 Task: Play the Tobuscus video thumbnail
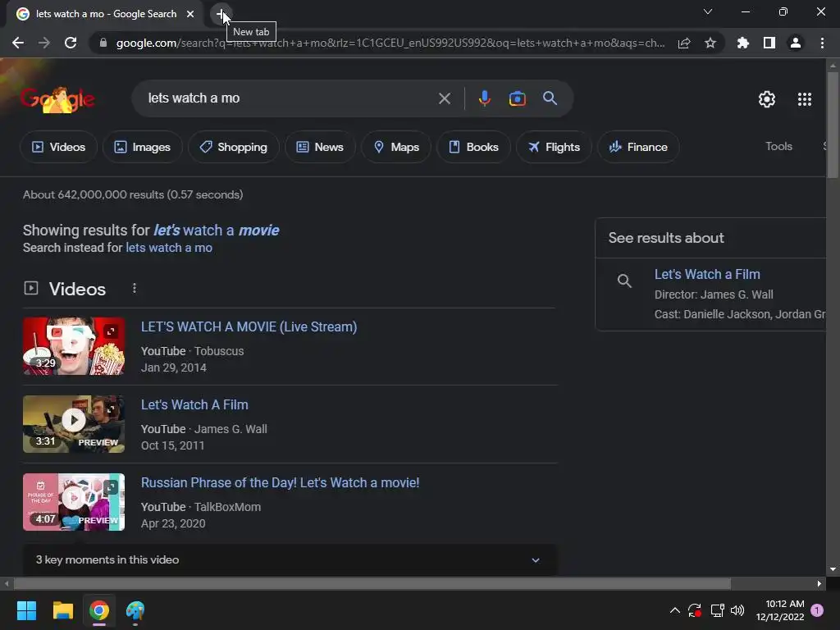click(74, 346)
